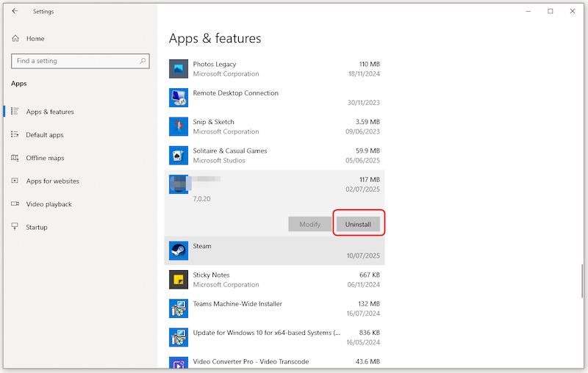Click the Remote Desktop Connection icon

(x=179, y=98)
